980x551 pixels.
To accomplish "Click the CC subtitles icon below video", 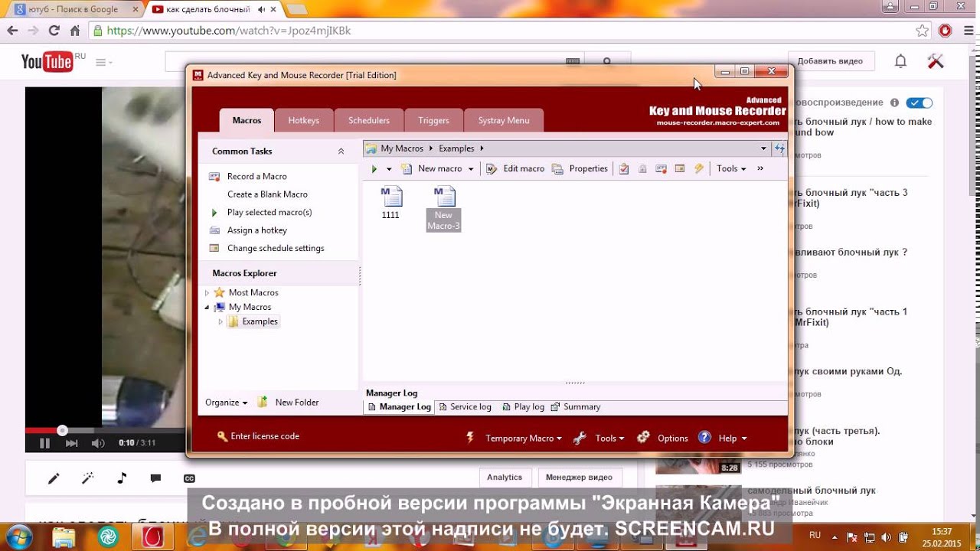I will [189, 478].
